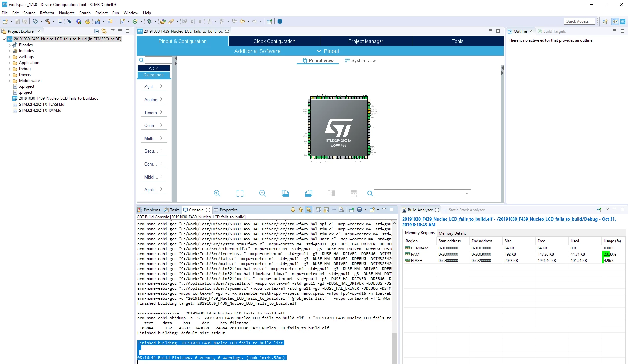Open the Refactor menu
The width and height of the screenshot is (628, 364).
point(47,13)
